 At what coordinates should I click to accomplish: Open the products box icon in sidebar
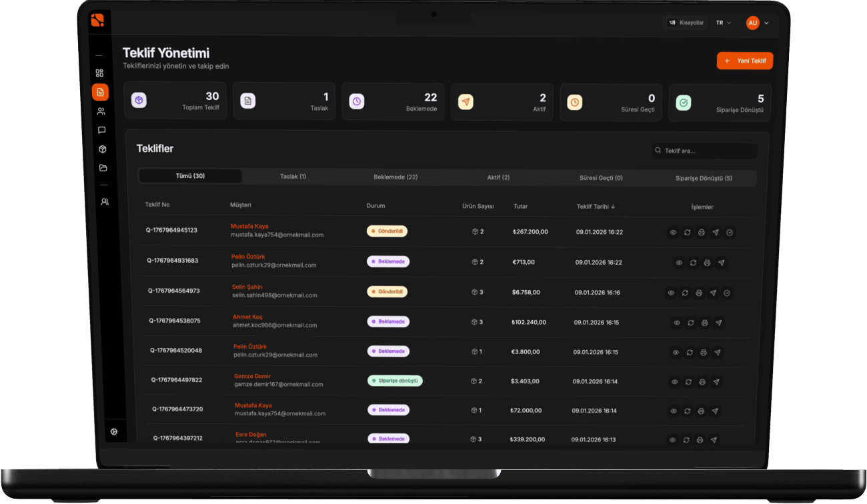(102, 149)
